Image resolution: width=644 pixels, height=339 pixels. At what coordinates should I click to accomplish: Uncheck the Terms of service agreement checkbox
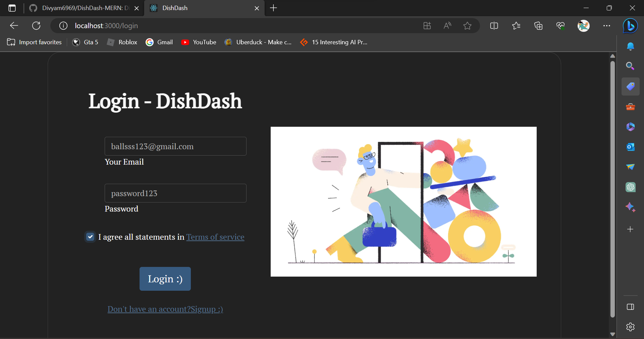[90, 237]
